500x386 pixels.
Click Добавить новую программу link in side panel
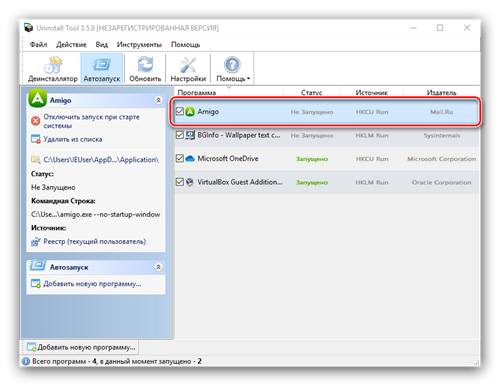pyautogui.click(x=92, y=284)
